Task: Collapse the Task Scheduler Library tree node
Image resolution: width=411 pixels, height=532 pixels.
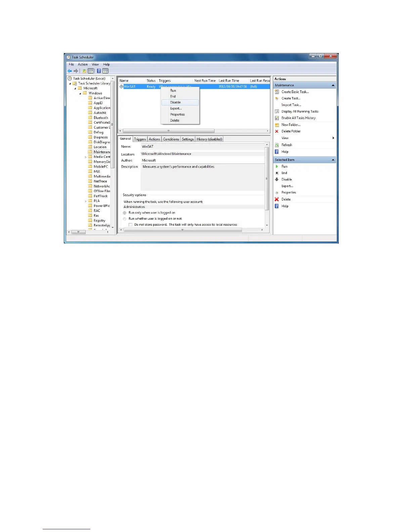Action: 70,84
